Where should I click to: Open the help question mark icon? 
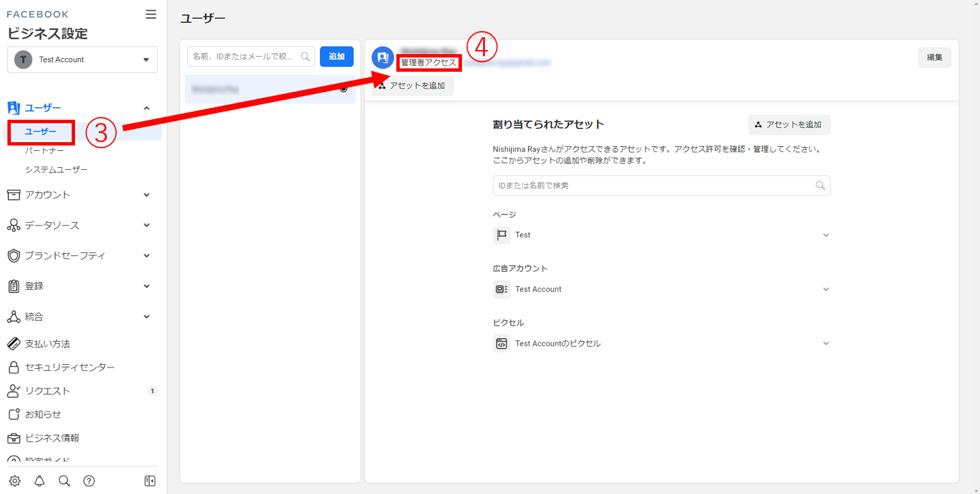[89, 481]
